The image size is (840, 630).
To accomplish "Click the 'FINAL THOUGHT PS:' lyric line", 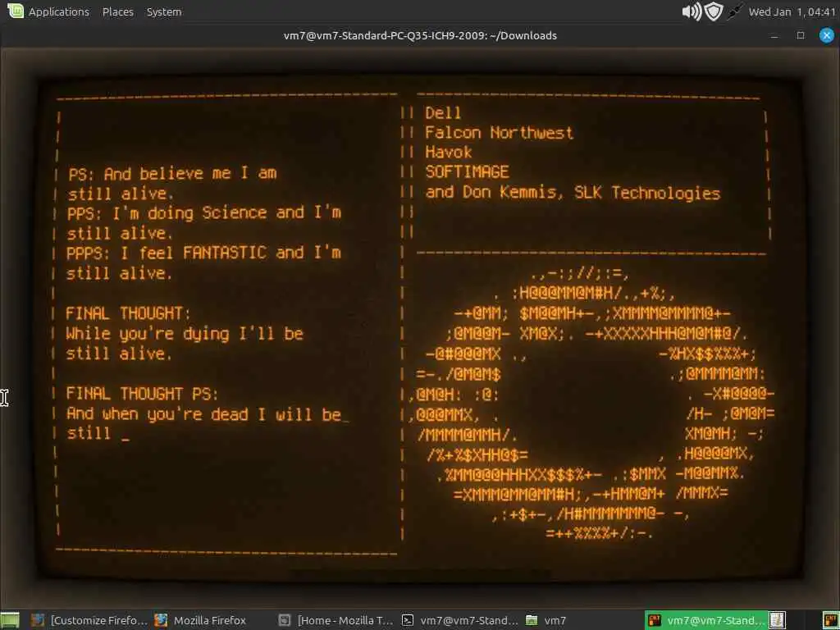I will tap(141, 394).
